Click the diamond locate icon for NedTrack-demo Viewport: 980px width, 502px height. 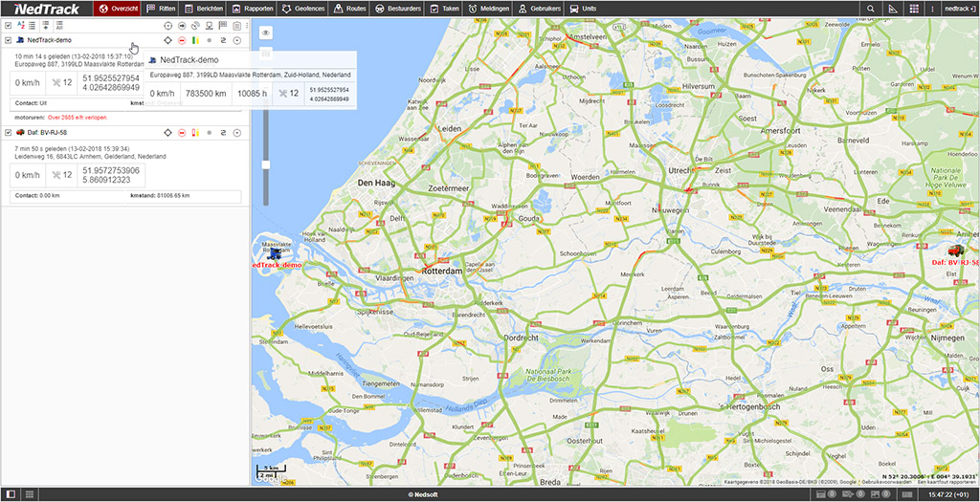pyautogui.click(x=167, y=40)
